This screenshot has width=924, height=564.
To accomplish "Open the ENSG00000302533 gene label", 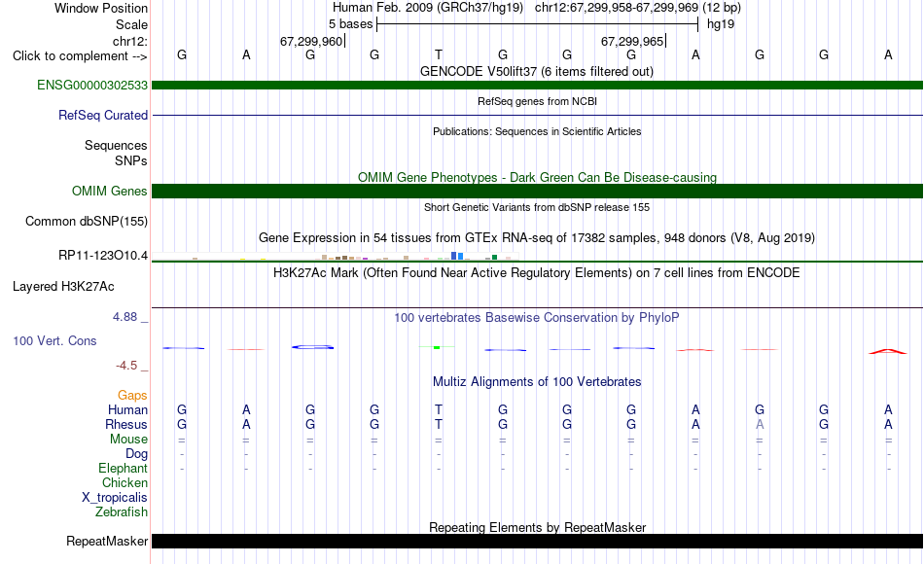I will pos(92,85).
